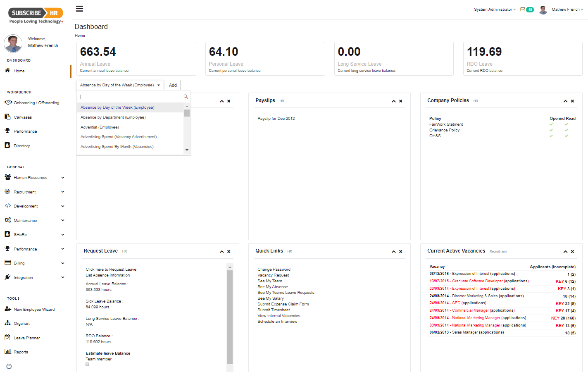The width and height of the screenshot is (588, 372).
Task: Collapse the Quick Links widget
Action: click(x=394, y=251)
